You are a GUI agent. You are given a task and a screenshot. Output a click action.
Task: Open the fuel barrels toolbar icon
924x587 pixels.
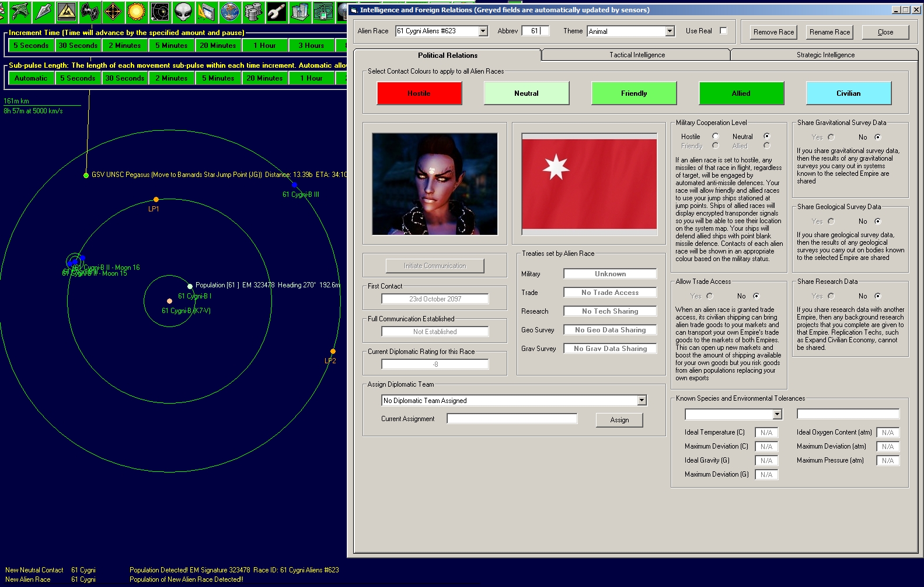coord(253,11)
